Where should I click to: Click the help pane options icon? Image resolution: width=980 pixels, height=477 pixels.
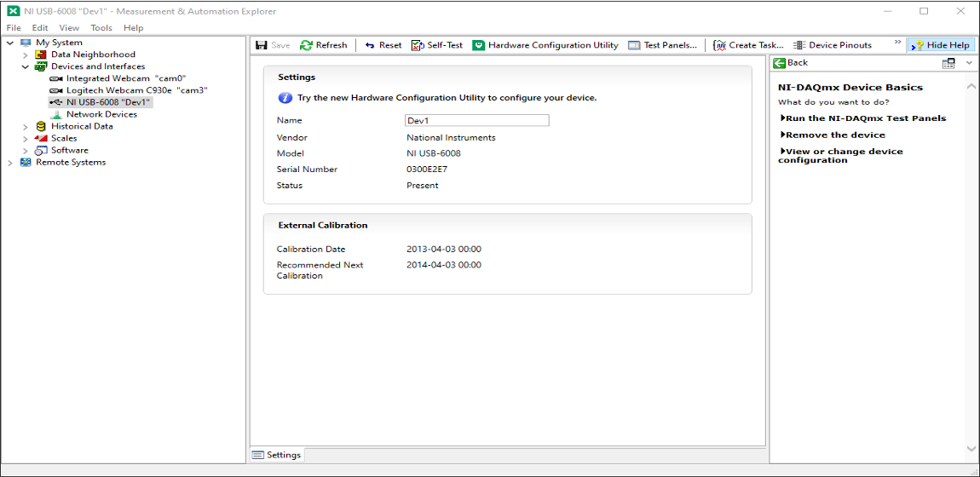point(948,63)
